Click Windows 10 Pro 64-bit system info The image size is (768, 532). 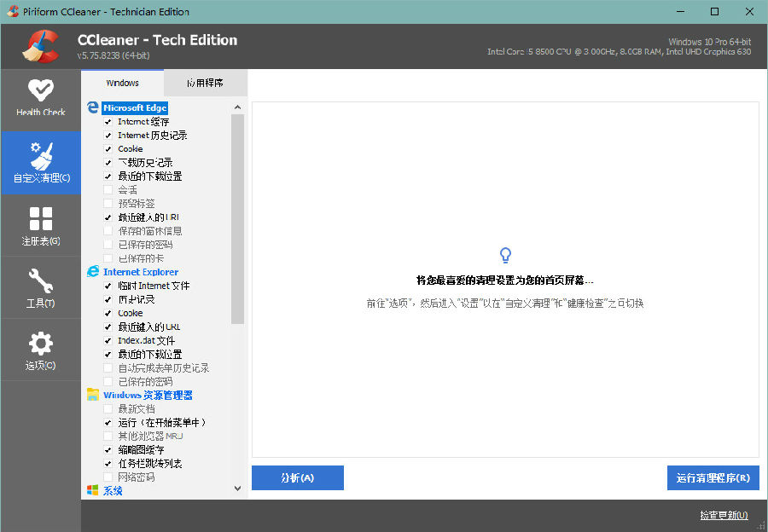710,42
